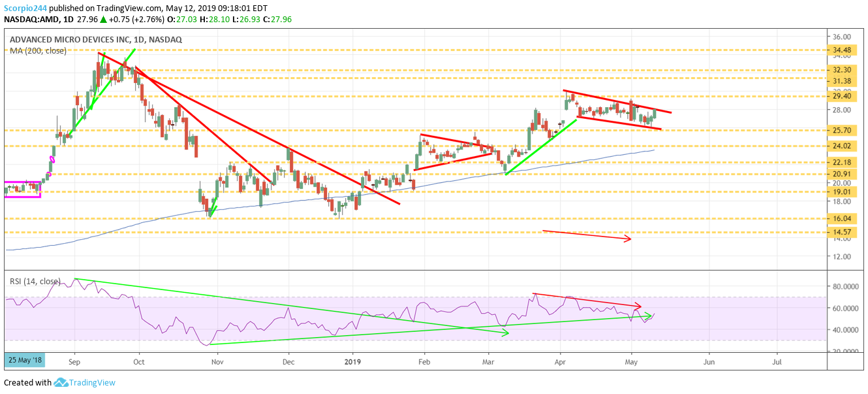
Task: Click the high price H:28.10
Action: tap(216, 20)
